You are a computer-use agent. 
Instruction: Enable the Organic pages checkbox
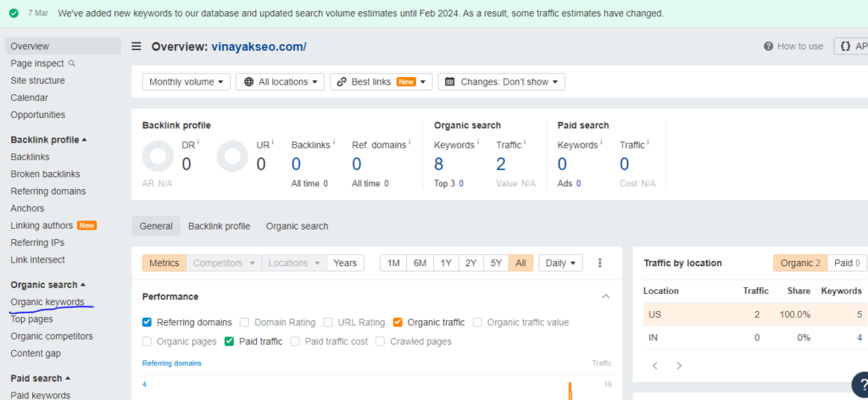tap(147, 342)
